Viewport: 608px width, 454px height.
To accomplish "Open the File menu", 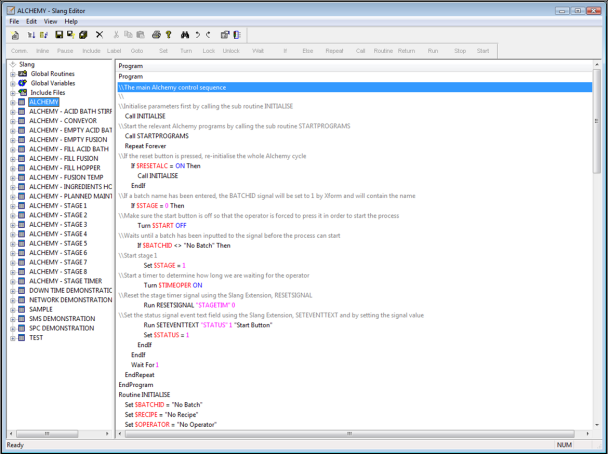I will pyautogui.click(x=14, y=21).
